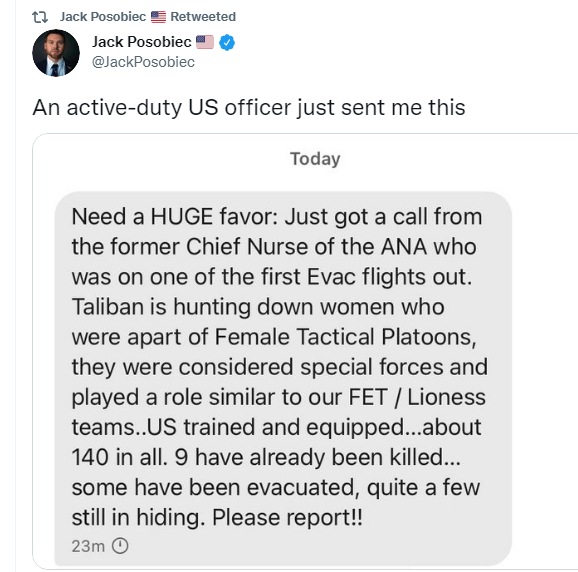Image resolution: width=578 pixels, height=572 pixels.
Task: Click the blue verified badge
Action: tap(227, 42)
